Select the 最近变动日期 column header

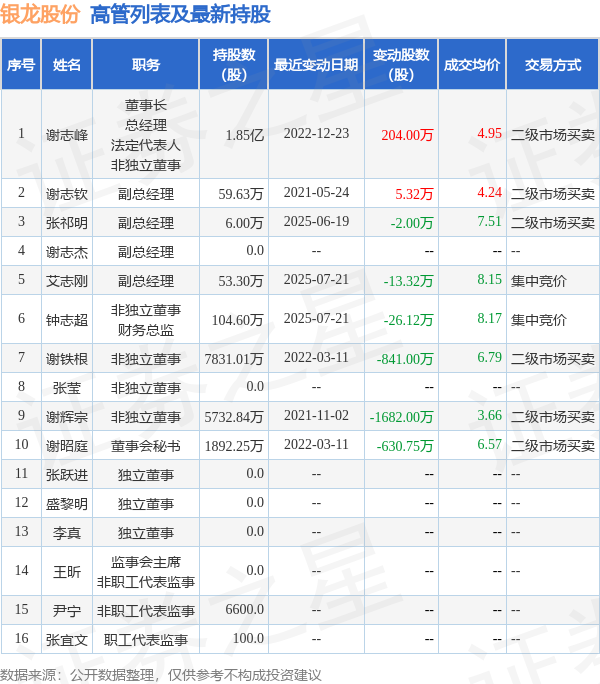316,65
